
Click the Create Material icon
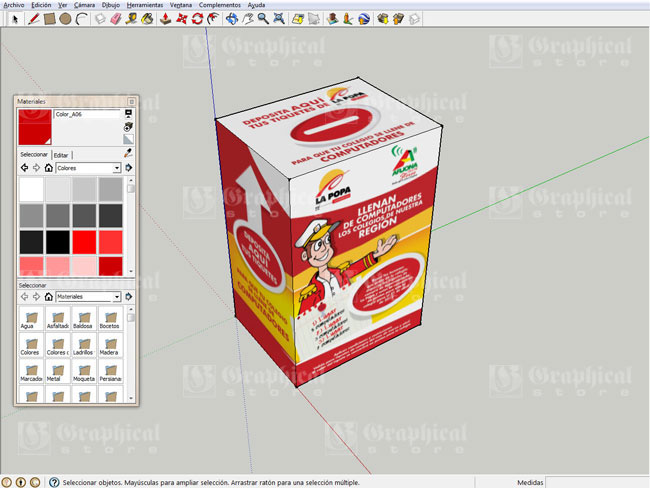[x=129, y=126]
